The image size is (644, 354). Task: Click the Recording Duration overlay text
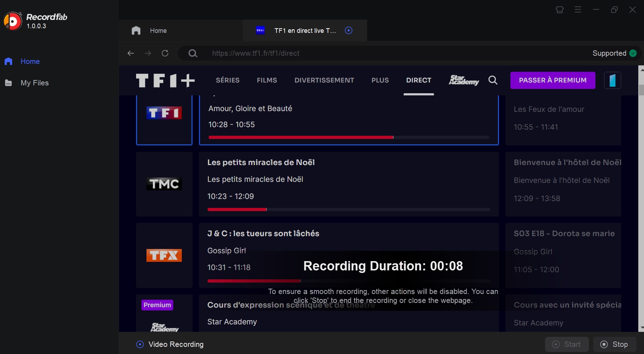click(383, 266)
